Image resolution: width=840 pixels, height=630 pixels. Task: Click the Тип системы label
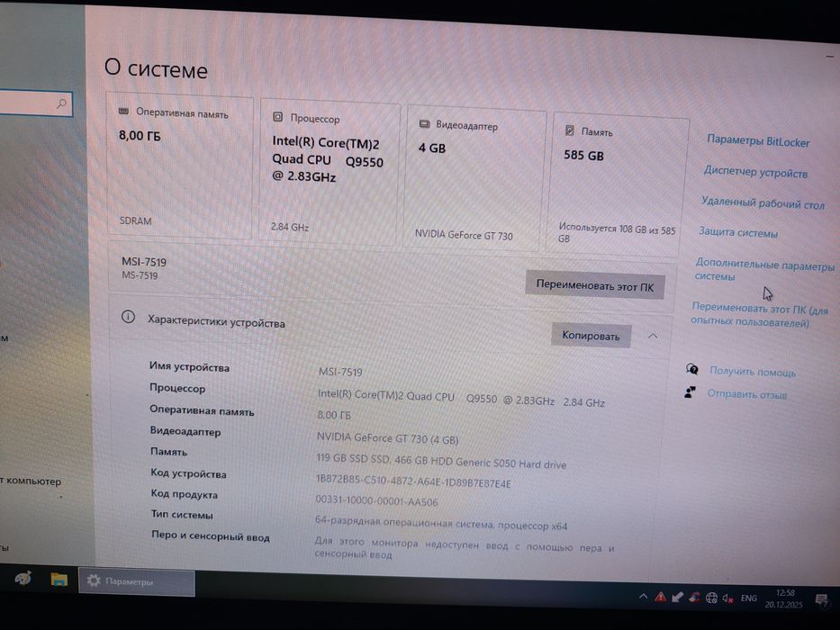182,514
